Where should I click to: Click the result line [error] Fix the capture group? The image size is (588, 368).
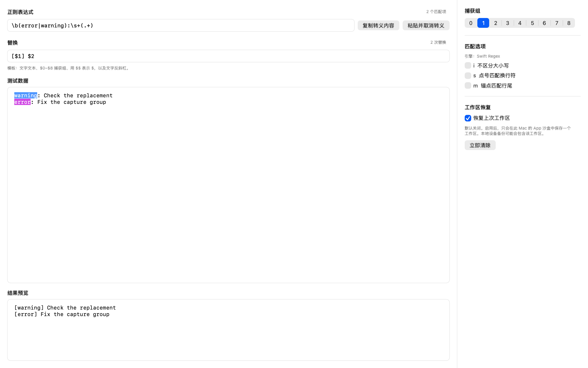pyautogui.click(x=62, y=314)
